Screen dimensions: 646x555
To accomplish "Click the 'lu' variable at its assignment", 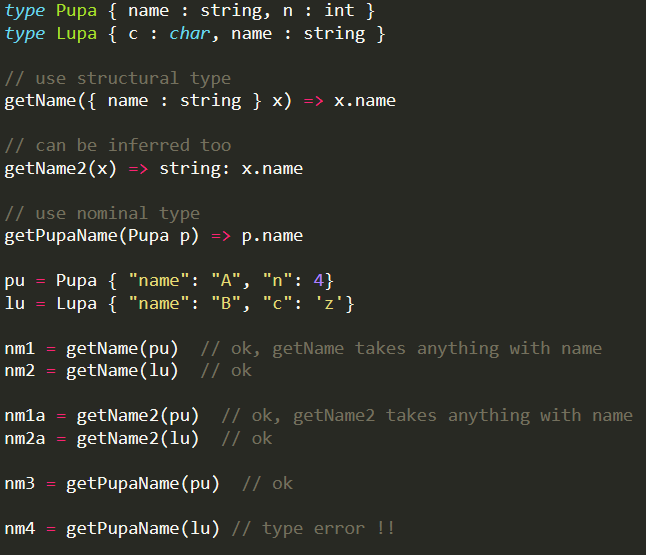I will [14, 304].
